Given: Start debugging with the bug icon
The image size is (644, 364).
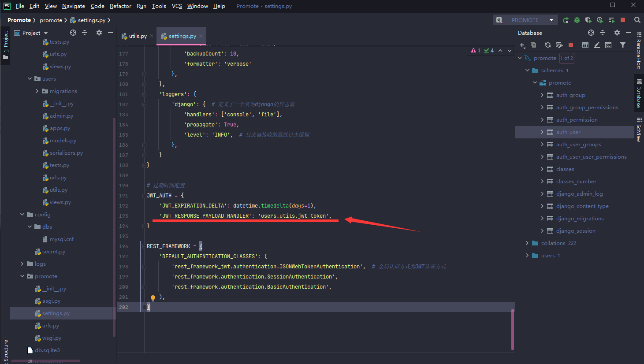Looking at the screenshot, I should [577, 20].
